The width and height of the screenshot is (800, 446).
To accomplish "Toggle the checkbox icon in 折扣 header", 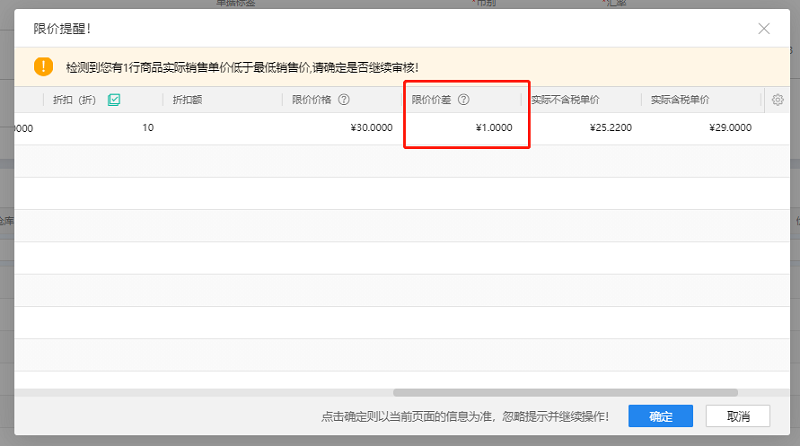I will 114,100.
